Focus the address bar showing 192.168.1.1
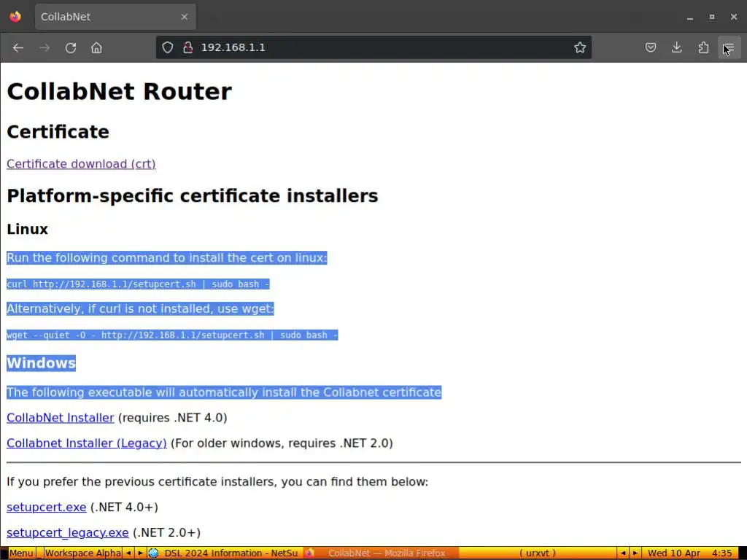 tap(374, 47)
